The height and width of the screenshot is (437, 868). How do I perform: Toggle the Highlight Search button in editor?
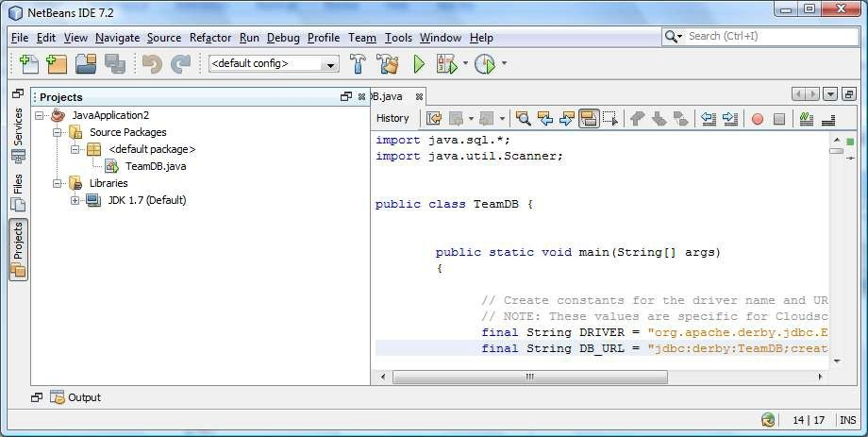pyautogui.click(x=589, y=118)
